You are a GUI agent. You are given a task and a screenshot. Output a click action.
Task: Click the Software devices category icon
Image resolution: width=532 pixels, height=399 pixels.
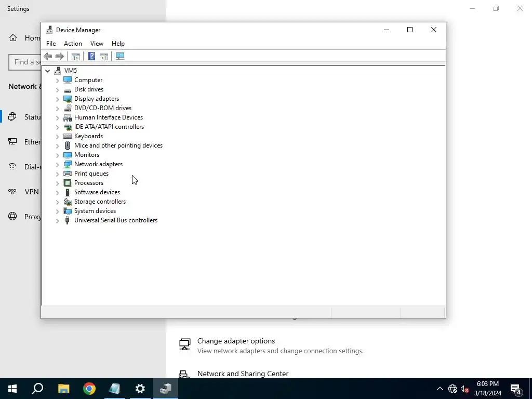point(68,192)
